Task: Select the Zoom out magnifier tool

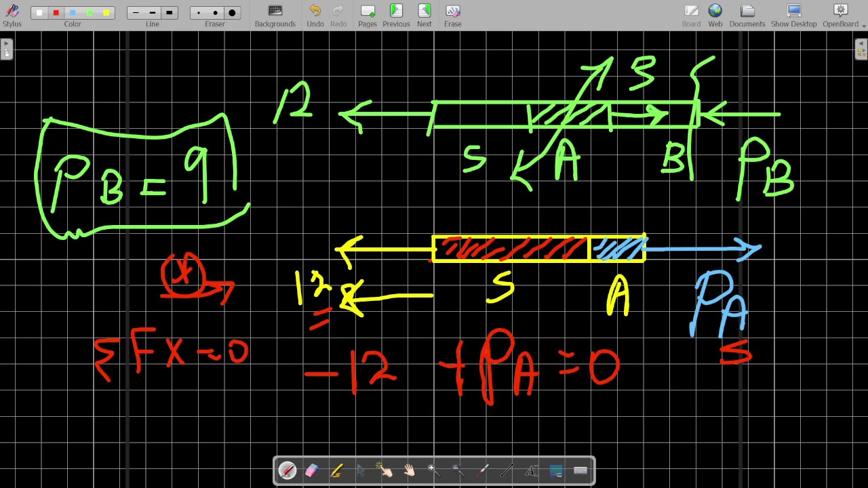Action: (458, 470)
